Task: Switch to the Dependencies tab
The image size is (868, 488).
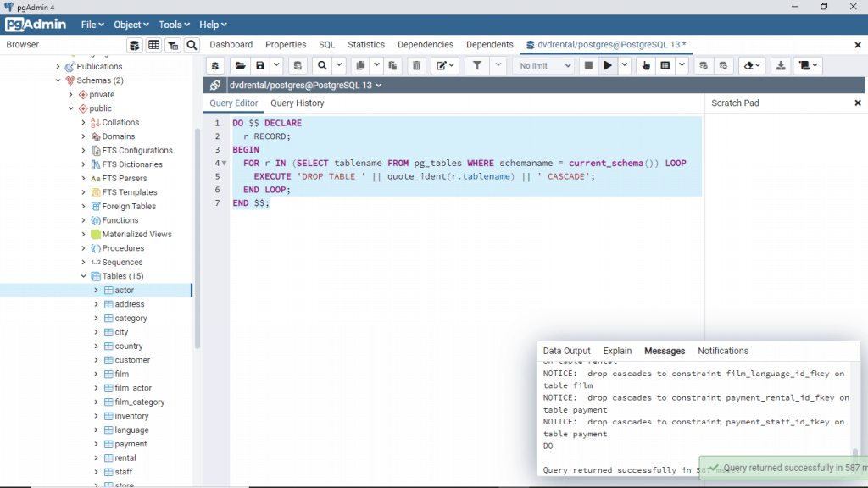Action: click(426, 45)
